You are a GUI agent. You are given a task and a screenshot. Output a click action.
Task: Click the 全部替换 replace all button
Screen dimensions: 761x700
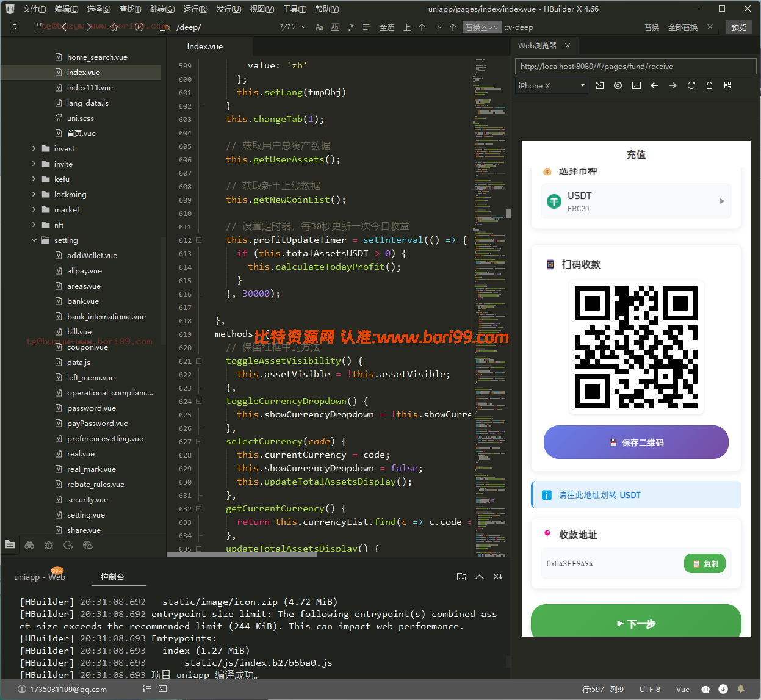click(683, 27)
